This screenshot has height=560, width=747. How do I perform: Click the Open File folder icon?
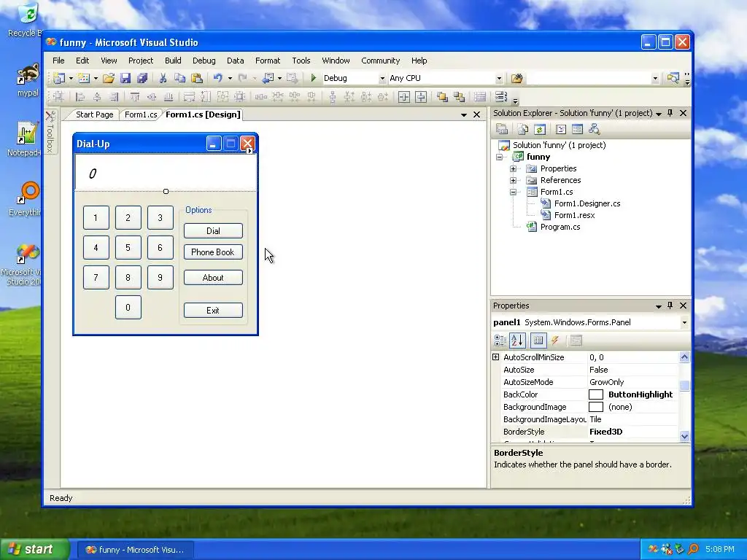click(x=109, y=78)
